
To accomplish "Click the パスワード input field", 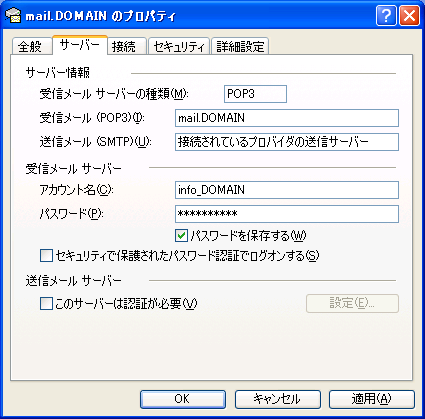I will 287,214.
